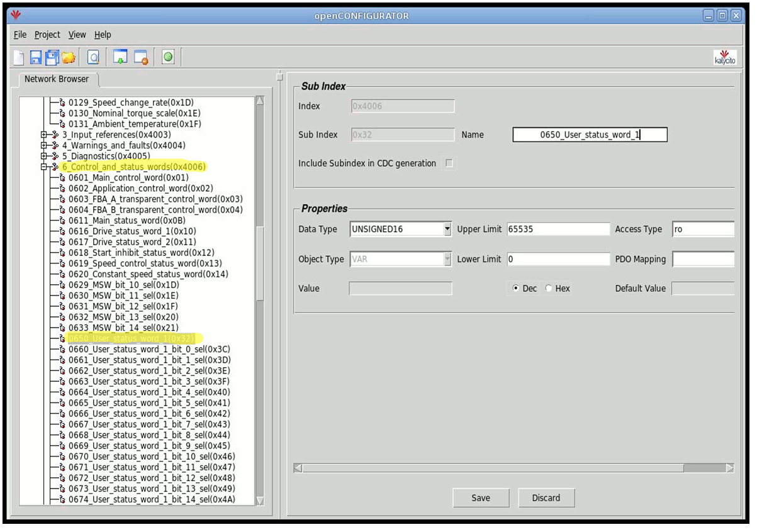
Task: Select 0616_Drive_status_word_1(0x10)
Action: pyautogui.click(x=132, y=231)
